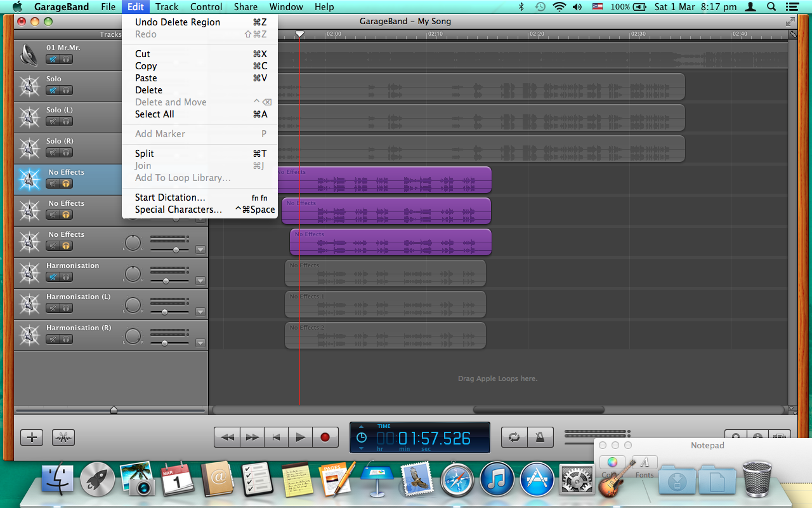Image resolution: width=812 pixels, height=508 pixels.
Task: Open the Apple menu
Action: click(x=17, y=7)
